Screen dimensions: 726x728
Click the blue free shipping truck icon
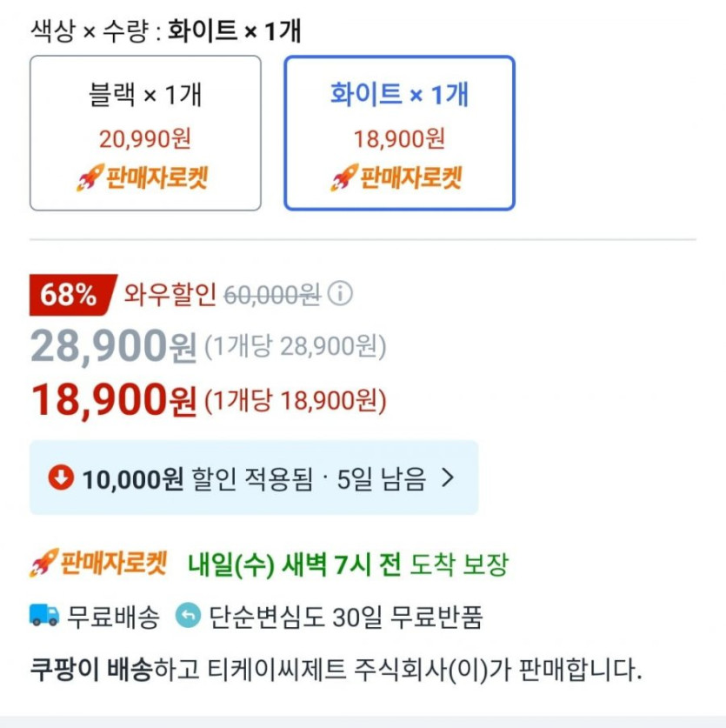click(x=44, y=617)
